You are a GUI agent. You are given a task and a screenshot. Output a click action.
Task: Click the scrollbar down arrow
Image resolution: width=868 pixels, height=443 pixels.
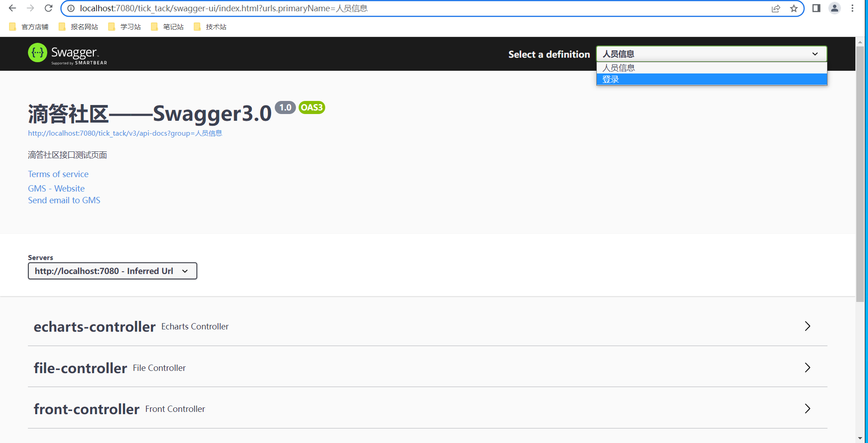tap(860, 438)
